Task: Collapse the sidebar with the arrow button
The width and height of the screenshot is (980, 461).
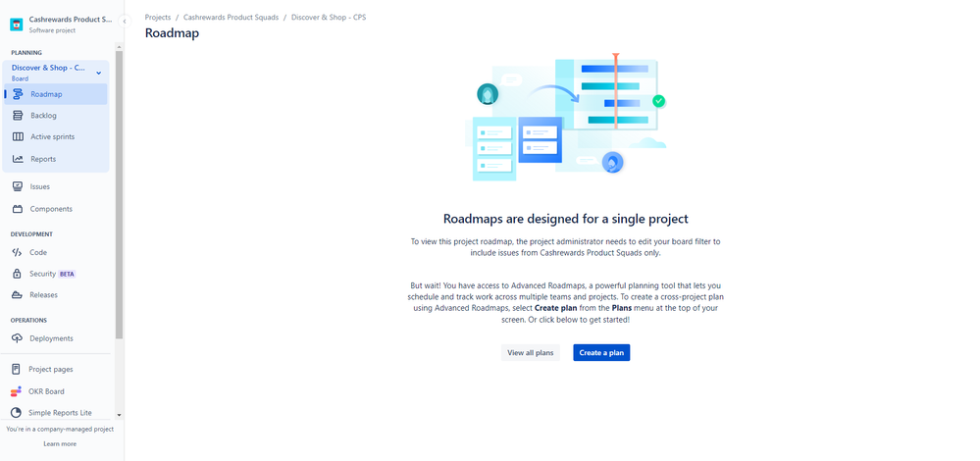Action: click(125, 22)
